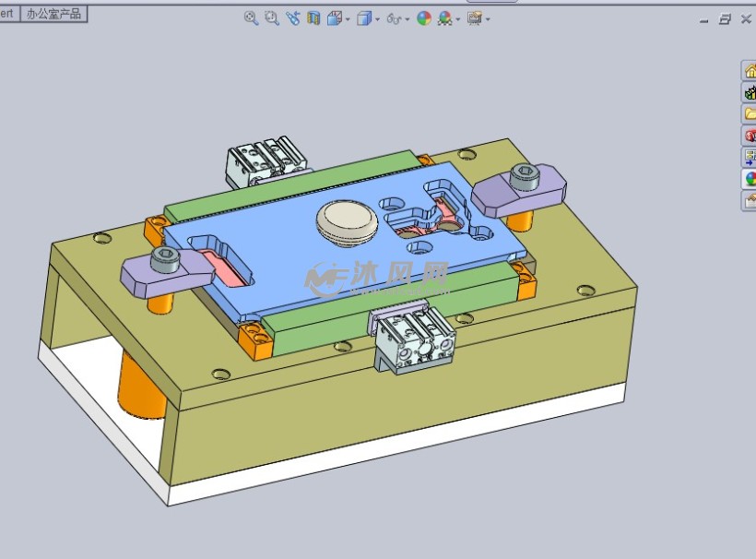Image resolution: width=756 pixels, height=559 pixels.
Task: Click the Zoom to Fit icon
Action: coord(251,18)
